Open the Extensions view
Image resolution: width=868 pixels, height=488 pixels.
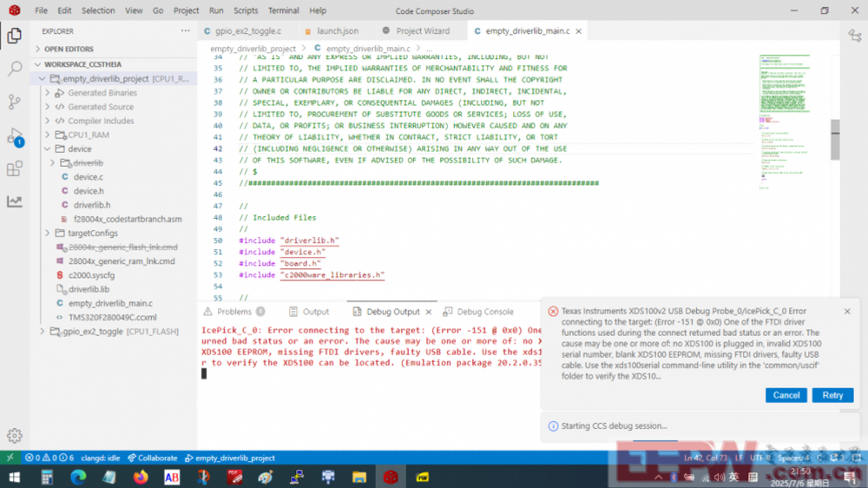point(15,168)
